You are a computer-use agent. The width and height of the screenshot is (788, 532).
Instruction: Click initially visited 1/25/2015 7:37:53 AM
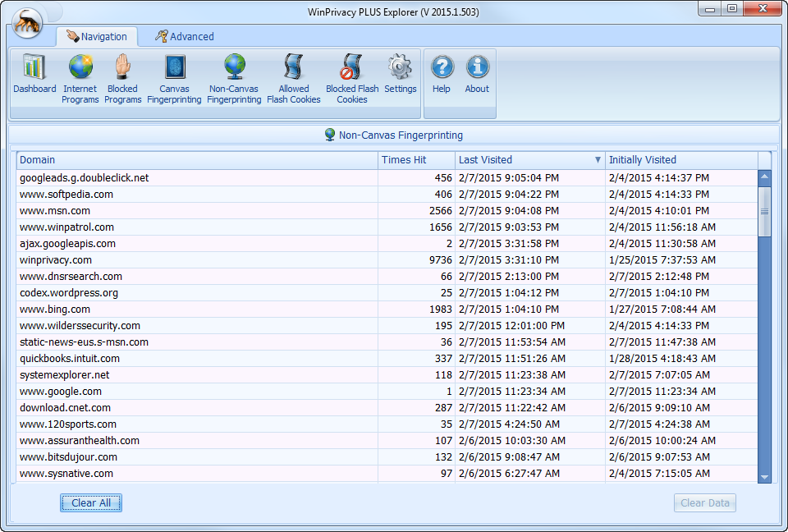tap(662, 260)
